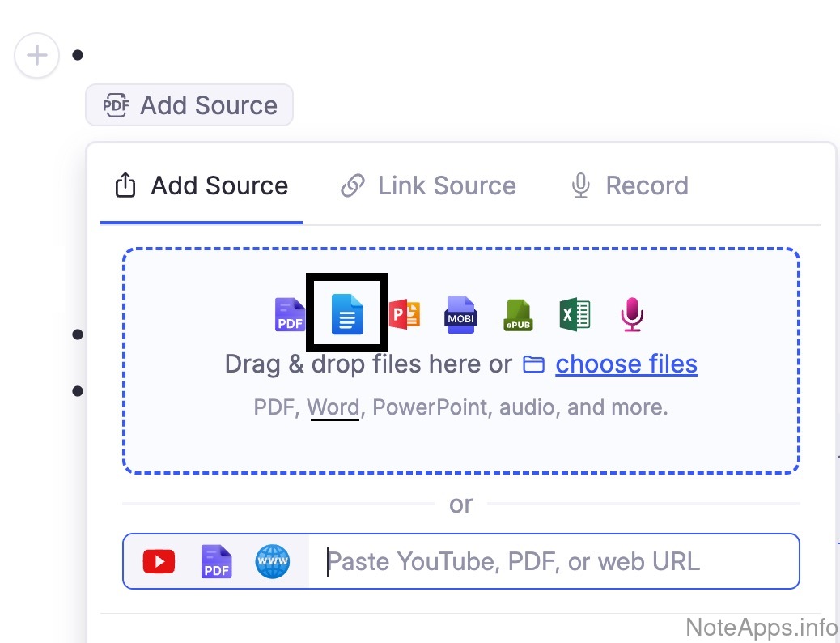Click the PowerPoint file icon
The height and width of the screenshot is (643, 840).
[405, 314]
